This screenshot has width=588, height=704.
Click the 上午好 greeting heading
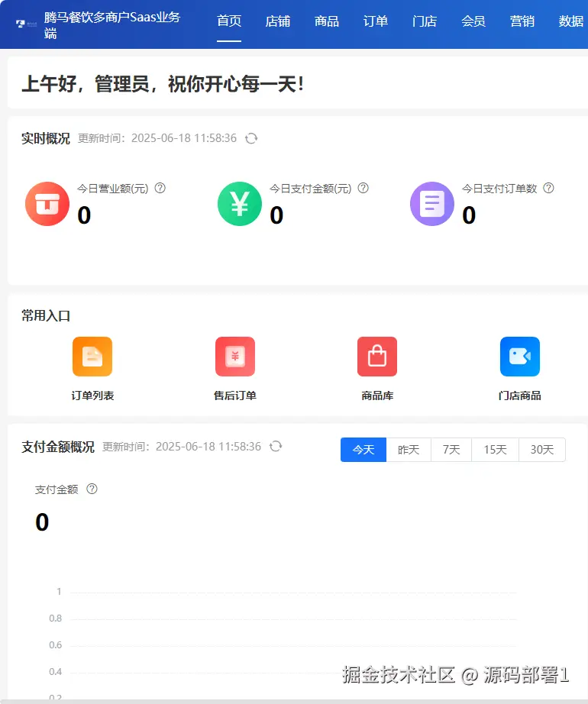click(163, 84)
